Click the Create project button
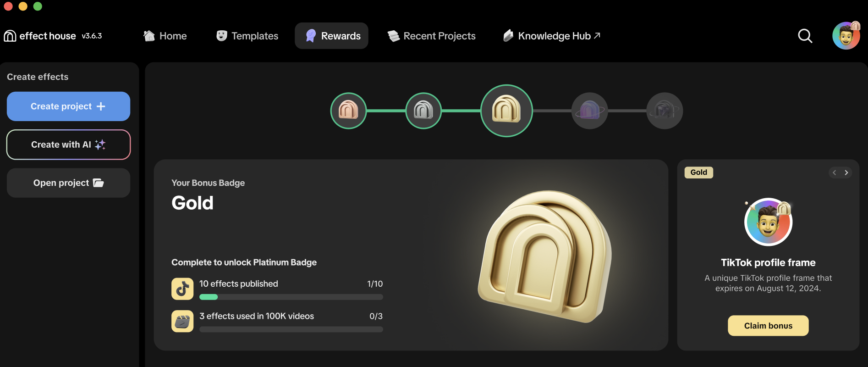 (68, 106)
